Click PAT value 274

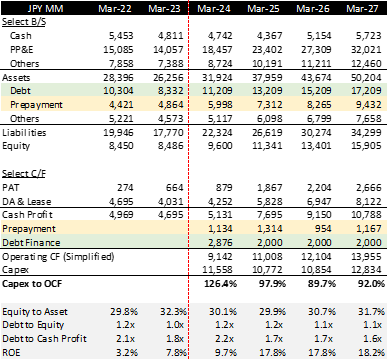pos(125,188)
